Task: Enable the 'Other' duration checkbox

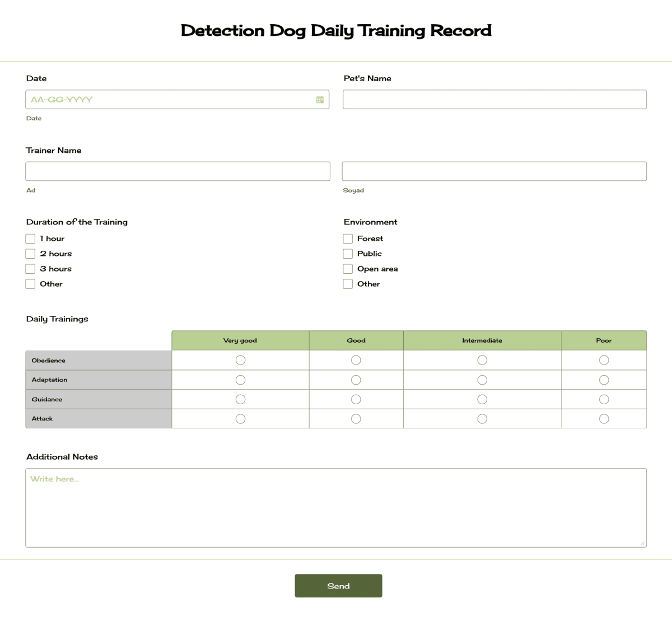Action: point(30,283)
